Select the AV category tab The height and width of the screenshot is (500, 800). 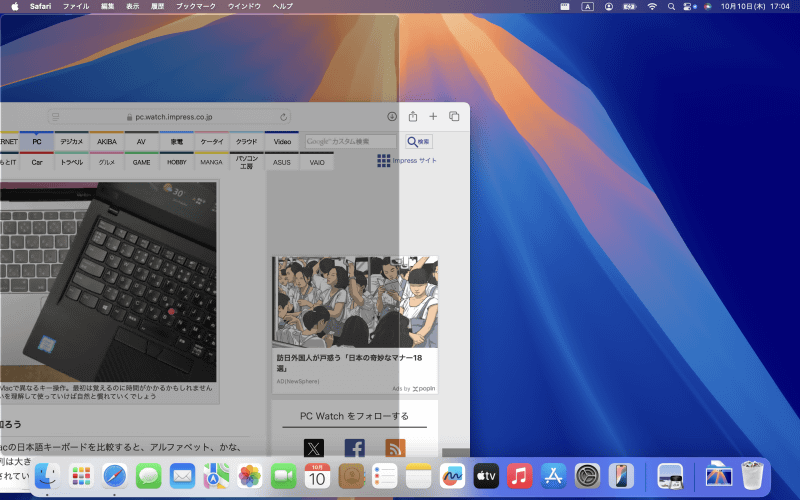pyautogui.click(x=141, y=141)
